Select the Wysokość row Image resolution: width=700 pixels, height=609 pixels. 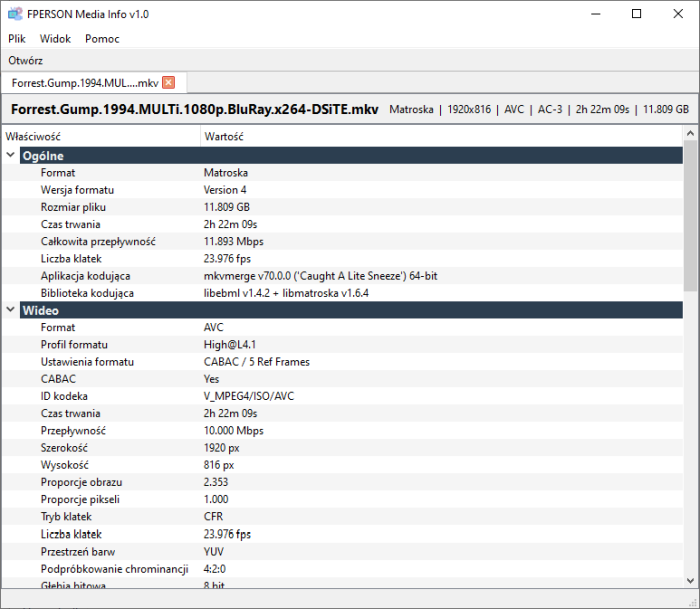[343, 465]
